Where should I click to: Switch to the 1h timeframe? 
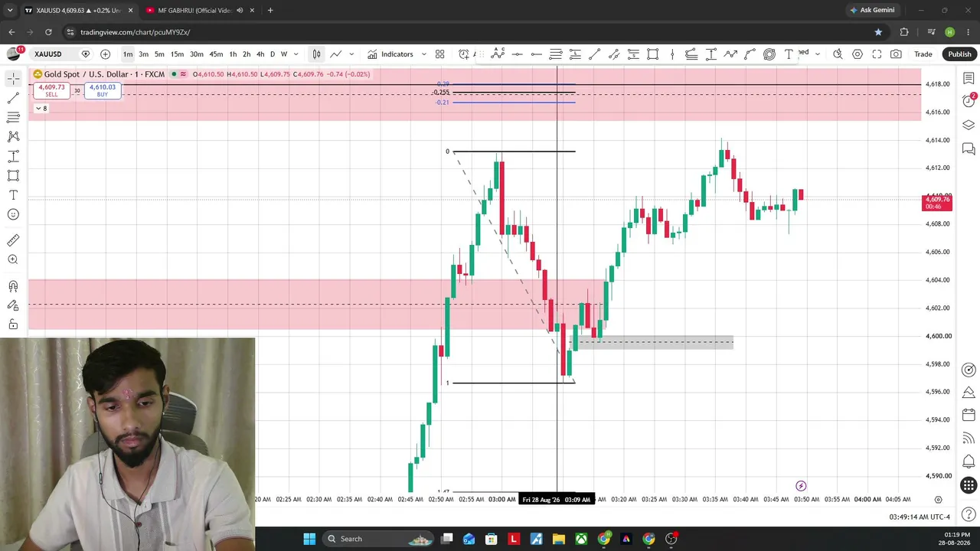coord(233,54)
